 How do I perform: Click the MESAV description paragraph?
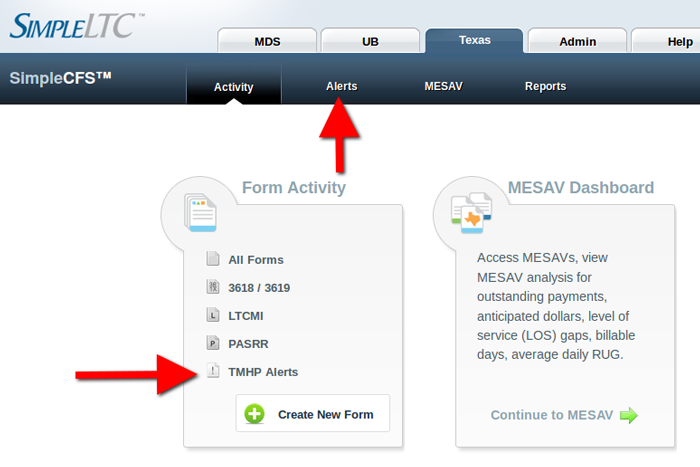tap(556, 306)
